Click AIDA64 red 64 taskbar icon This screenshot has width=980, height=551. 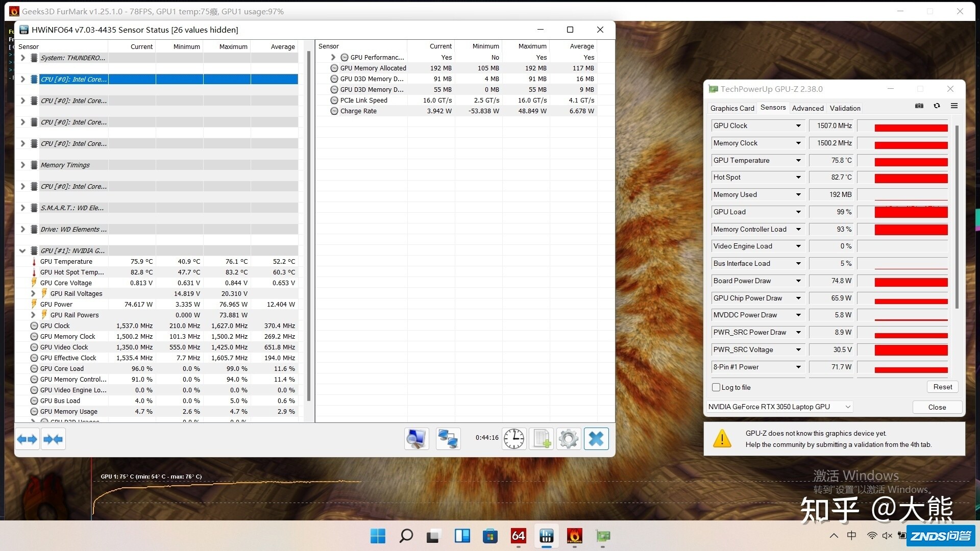(518, 536)
